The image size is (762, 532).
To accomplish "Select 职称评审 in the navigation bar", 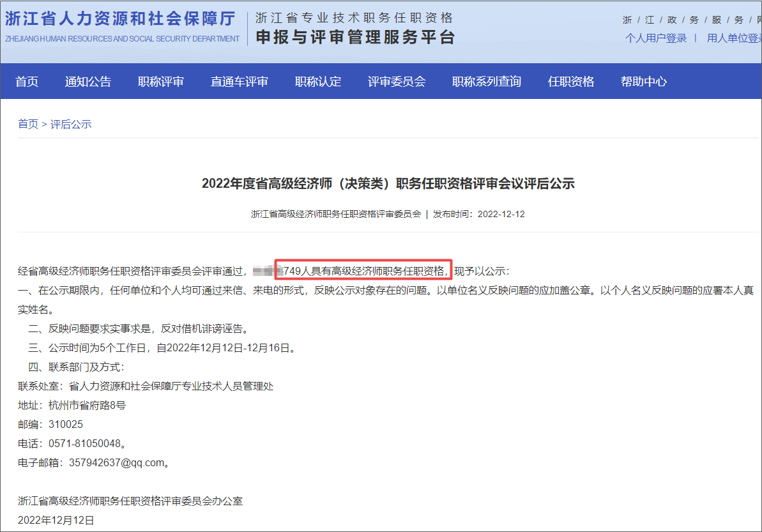I will point(160,81).
